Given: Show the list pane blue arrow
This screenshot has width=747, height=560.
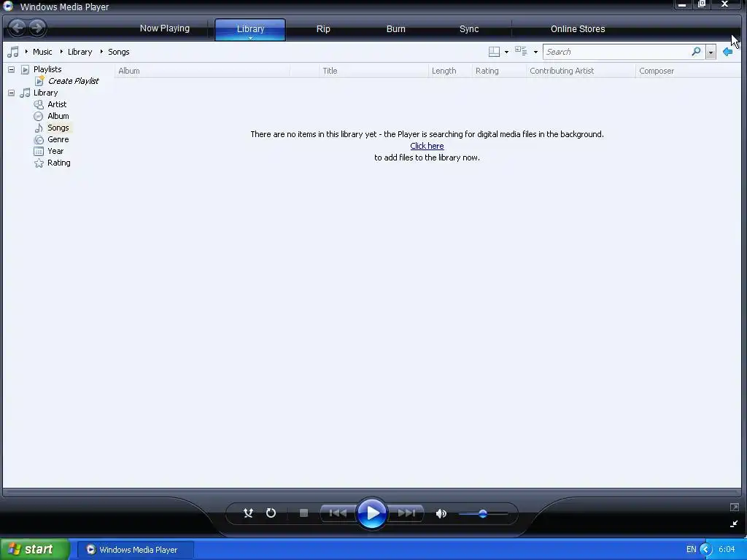Looking at the screenshot, I should 727,52.
